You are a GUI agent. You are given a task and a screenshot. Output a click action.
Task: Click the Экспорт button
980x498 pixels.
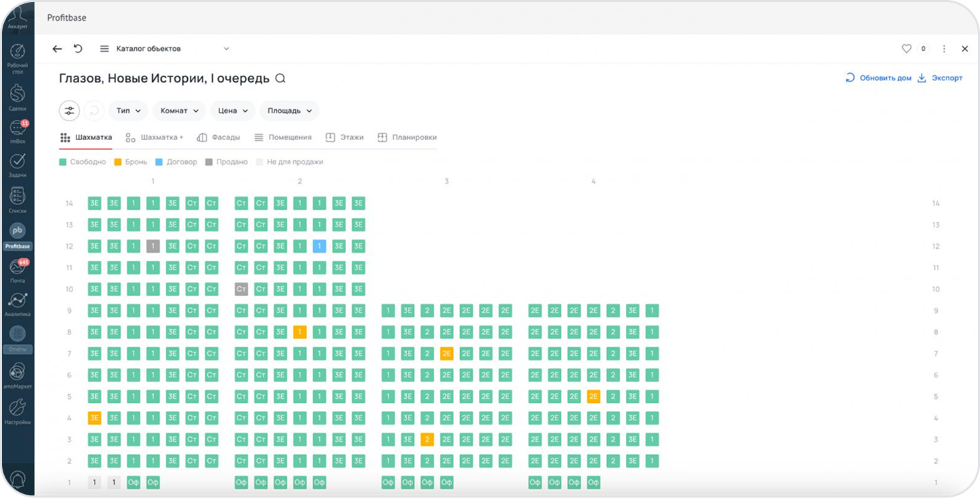tap(940, 78)
